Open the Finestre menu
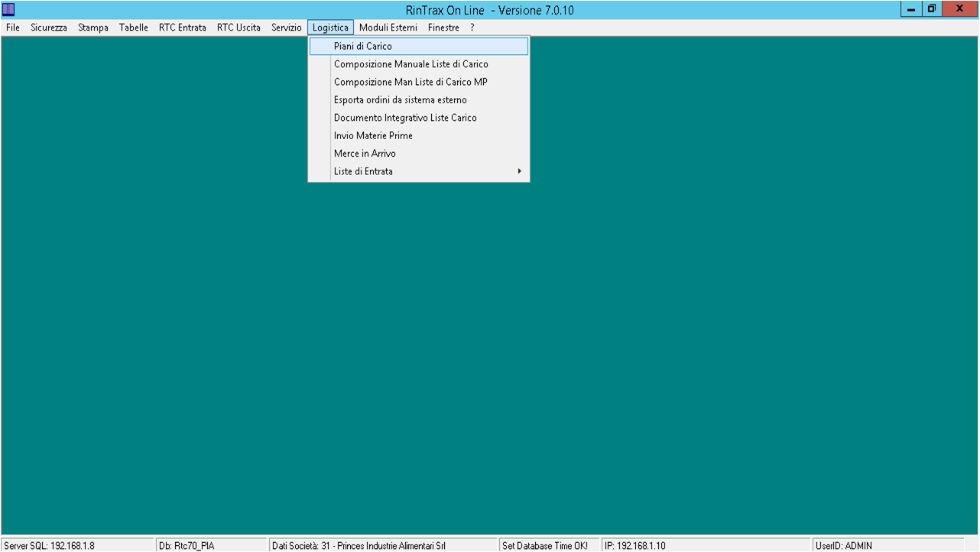 click(443, 28)
